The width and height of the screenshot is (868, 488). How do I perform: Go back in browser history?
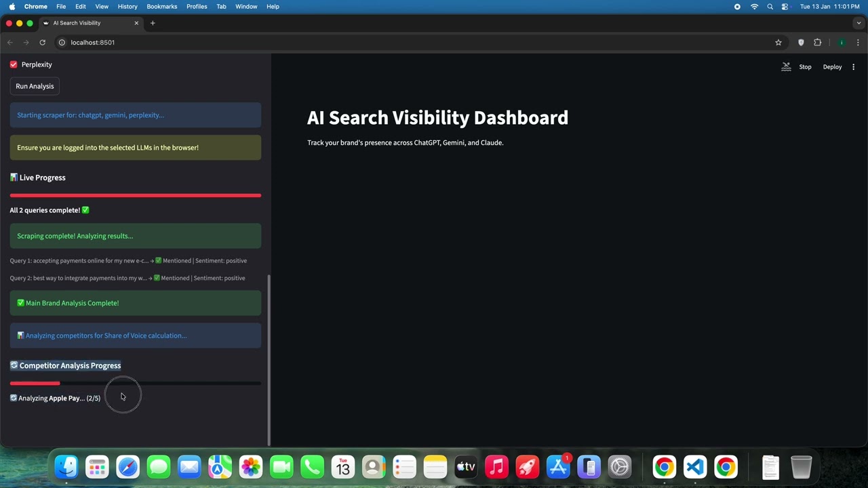(10, 43)
